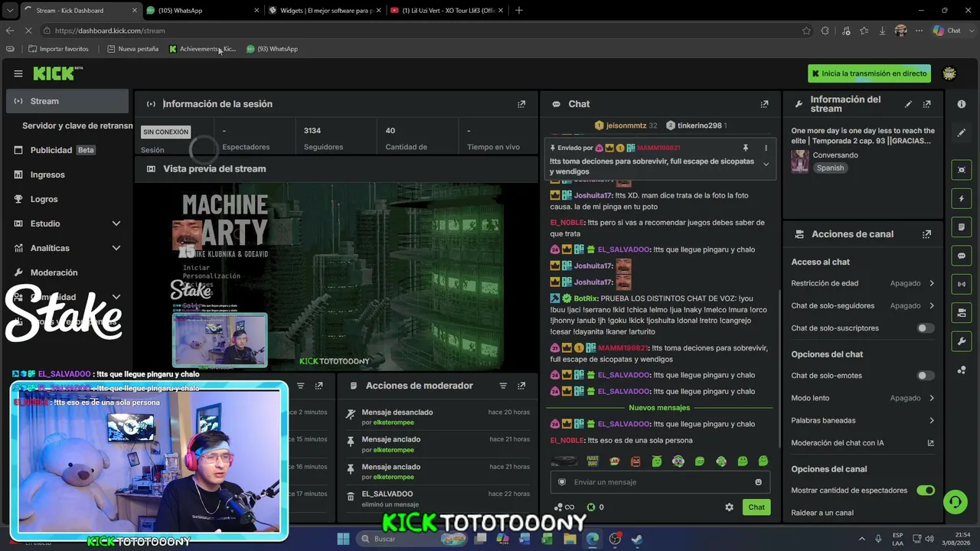Open Modo lento options
This screenshot has height=551, width=980.
point(863,398)
